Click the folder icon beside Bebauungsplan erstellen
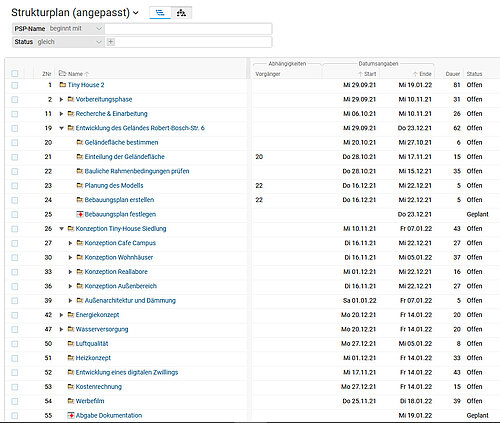The image size is (500, 423). coord(80,200)
